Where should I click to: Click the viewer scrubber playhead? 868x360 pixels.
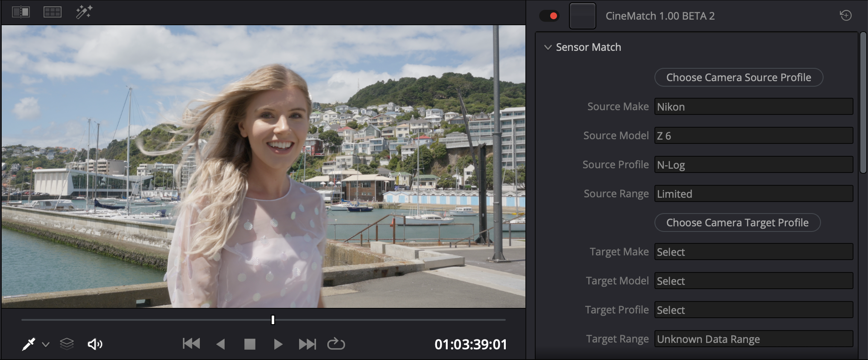273,320
